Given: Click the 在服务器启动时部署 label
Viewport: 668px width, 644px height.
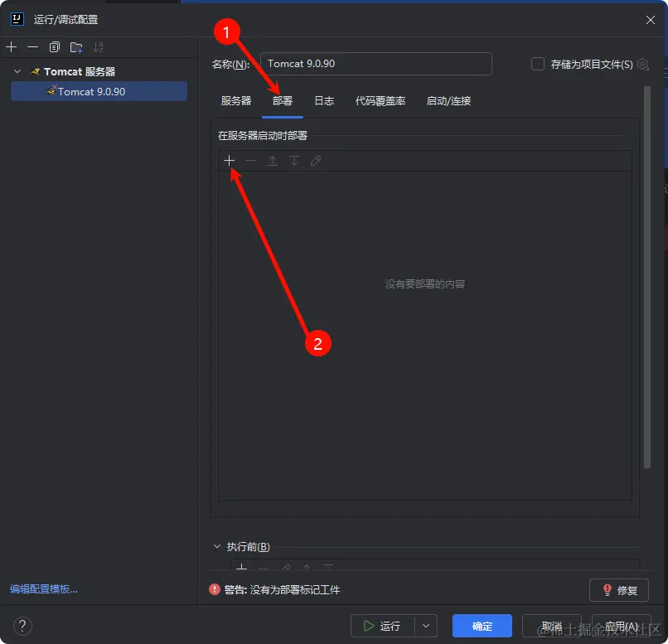Looking at the screenshot, I should click(x=263, y=135).
